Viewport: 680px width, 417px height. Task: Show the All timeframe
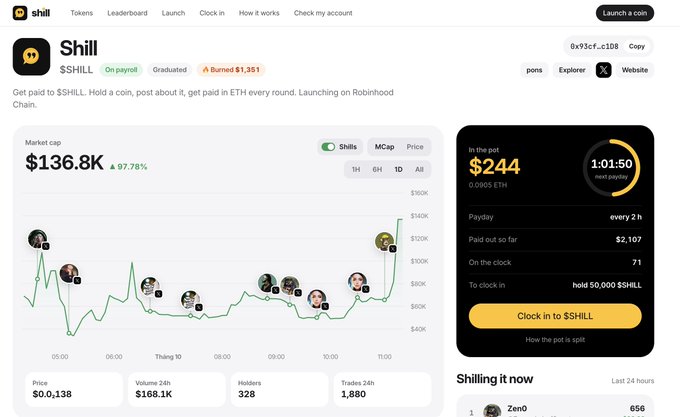(x=419, y=169)
